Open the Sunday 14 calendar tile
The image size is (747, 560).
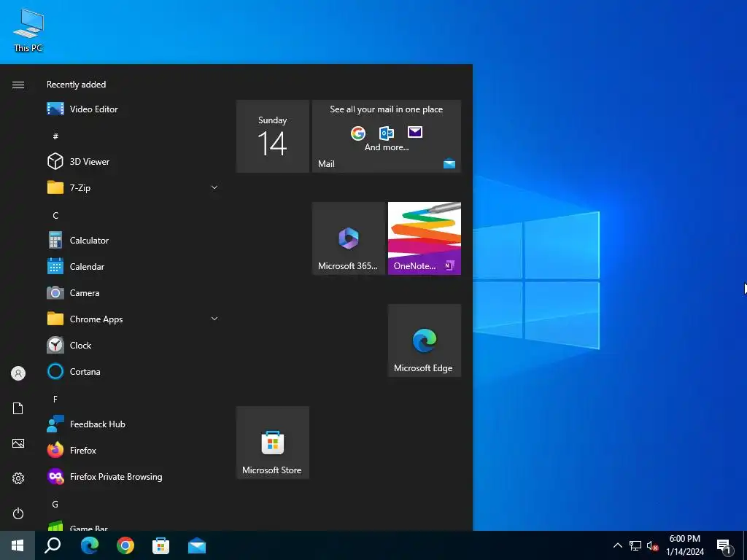[273, 136]
